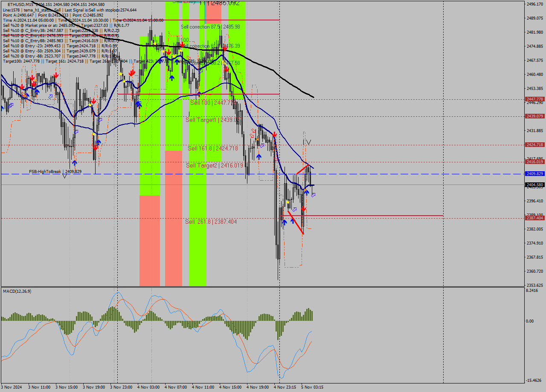This screenshot has height=392, width=546.
Task: Click the red 2424.718 price tag on axis
Action: [535, 145]
